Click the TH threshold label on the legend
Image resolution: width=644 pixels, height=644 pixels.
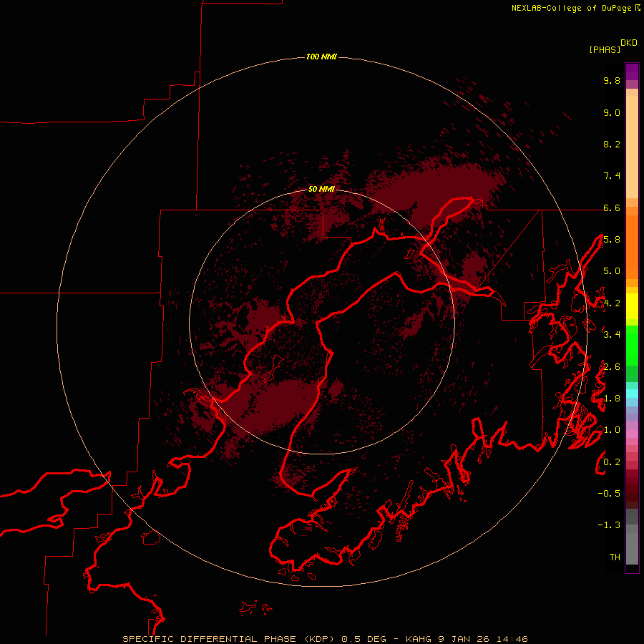tap(615, 557)
